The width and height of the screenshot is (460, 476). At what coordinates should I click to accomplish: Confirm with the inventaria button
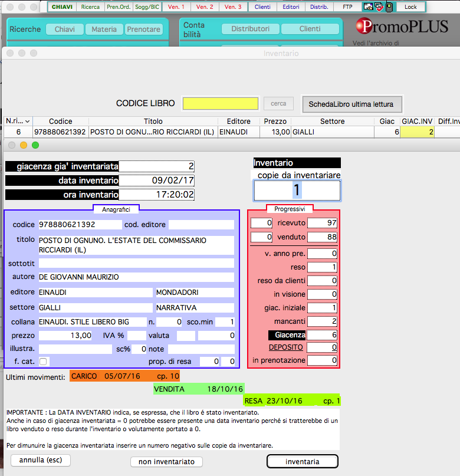[302, 462]
